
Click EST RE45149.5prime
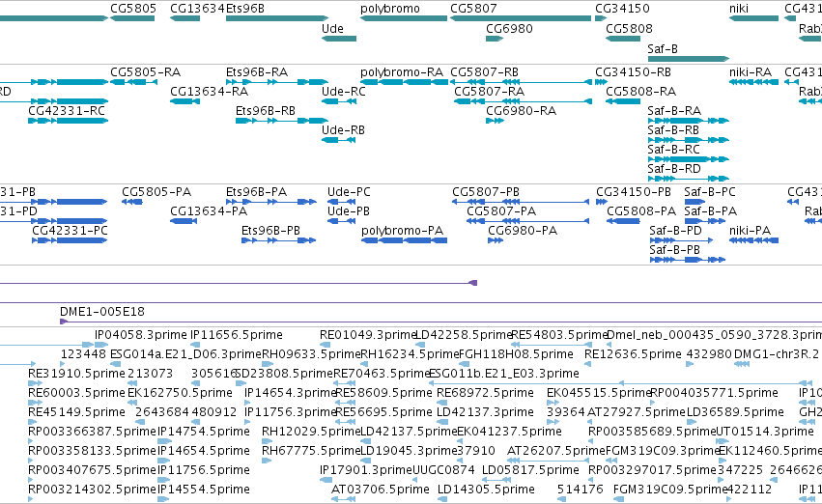click(76, 412)
